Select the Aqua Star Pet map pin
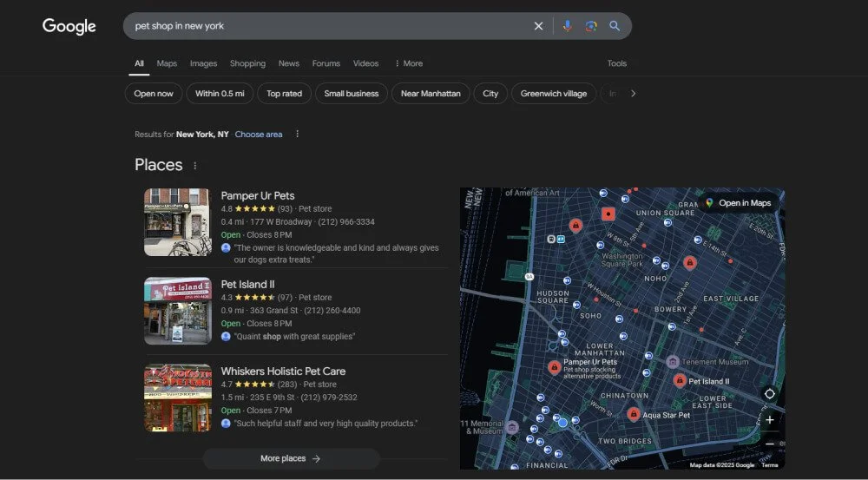Viewport: 868px width, 480px height. [634, 414]
